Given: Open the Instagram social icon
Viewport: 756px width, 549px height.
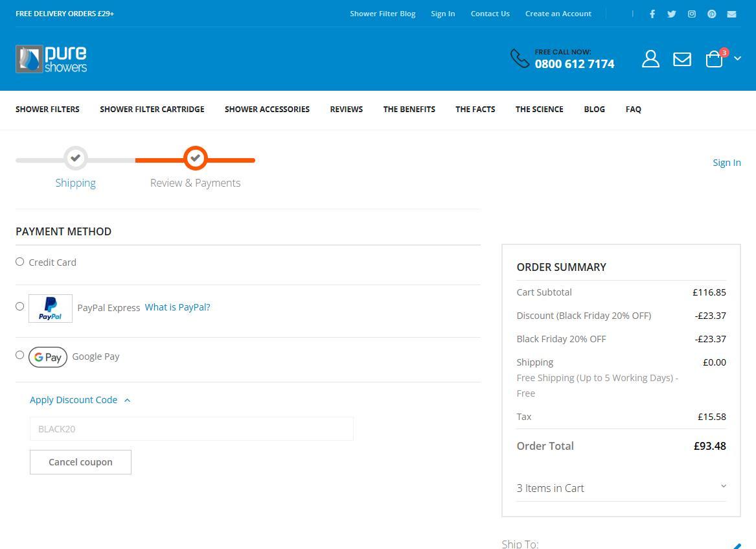Looking at the screenshot, I should pos(692,14).
